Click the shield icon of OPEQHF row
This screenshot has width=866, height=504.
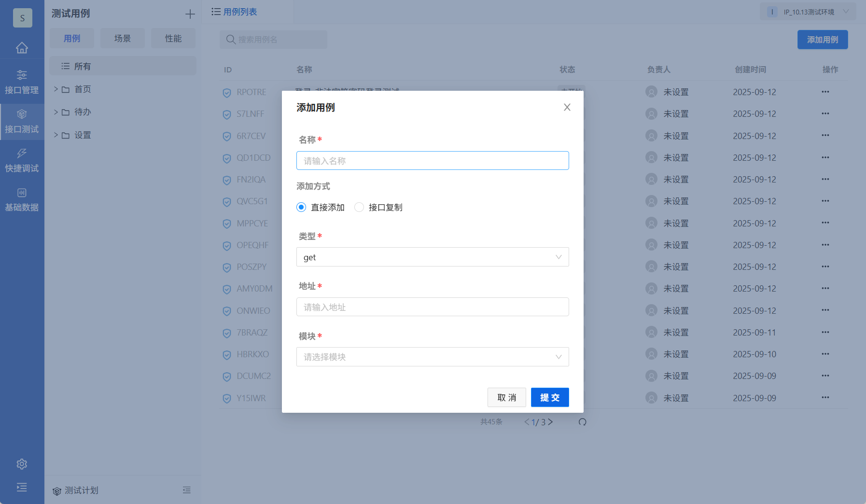227,246
